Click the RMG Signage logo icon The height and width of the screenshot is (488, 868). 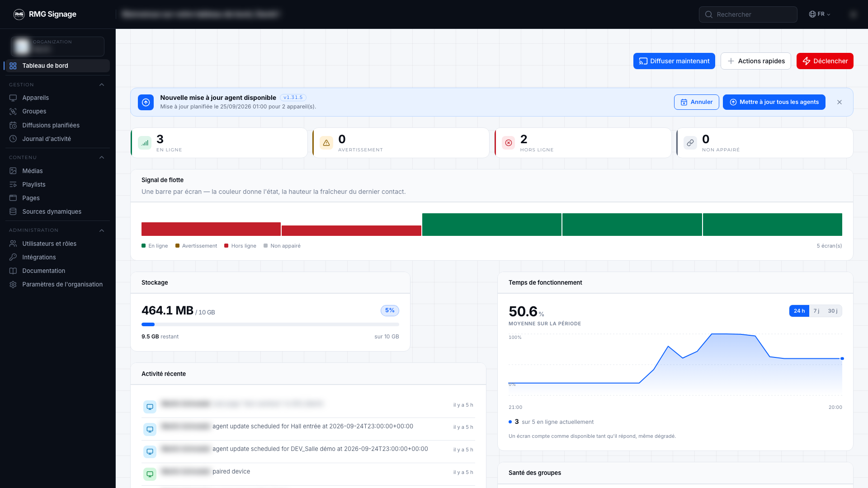19,14
